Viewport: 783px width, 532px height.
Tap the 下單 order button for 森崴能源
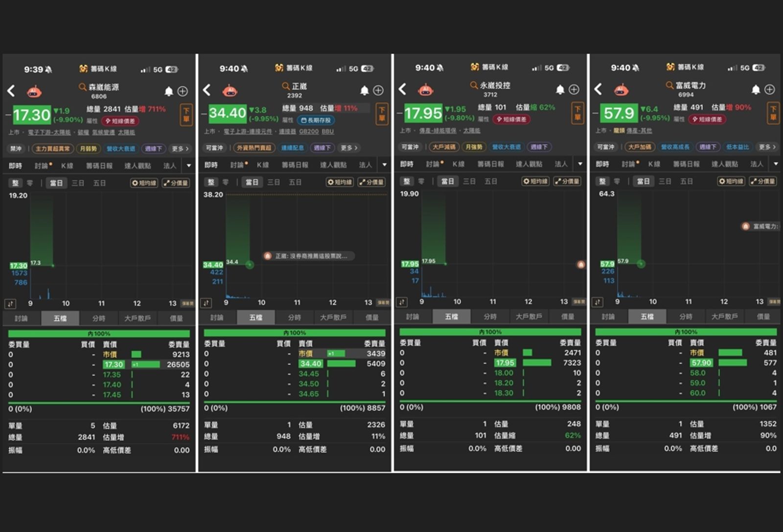186,115
